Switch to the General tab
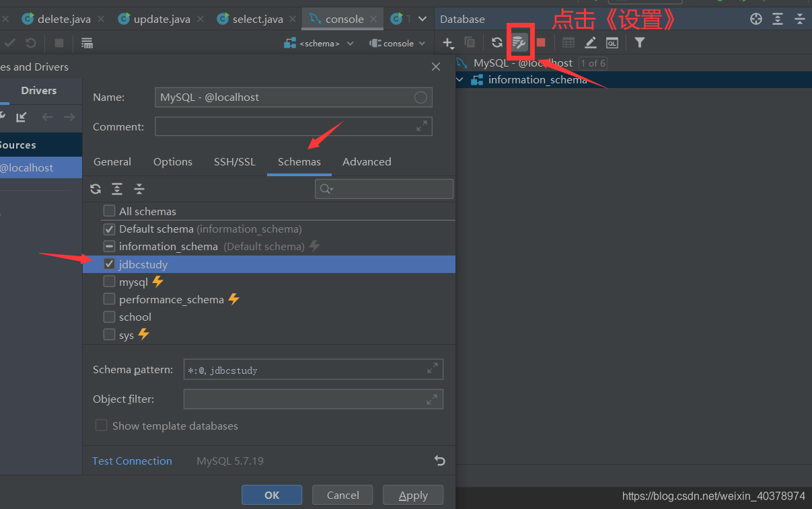Viewport: 812px width, 509px height. pos(112,161)
